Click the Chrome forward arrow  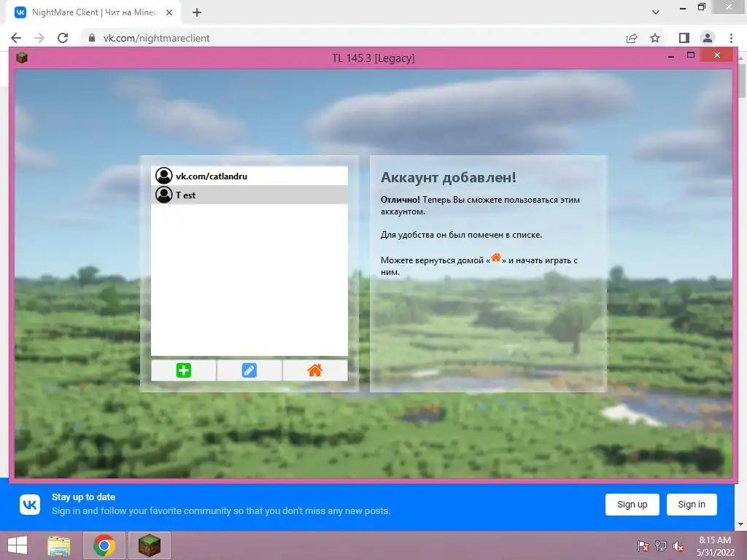[39, 38]
